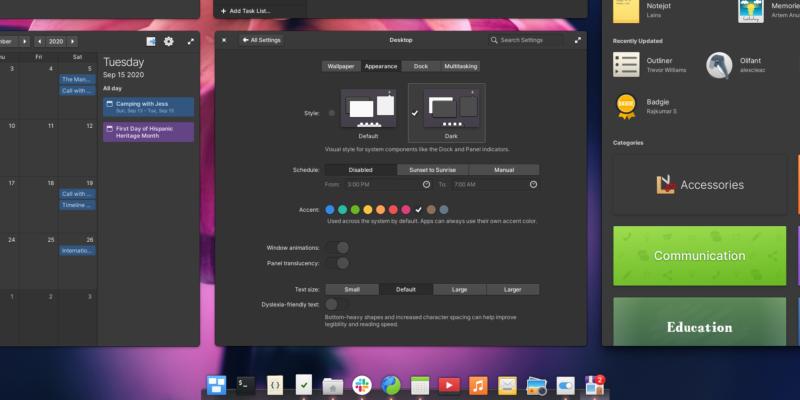Pick the blue accent color
The height and width of the screenshot is (400, 800).
tap(330, 209)
